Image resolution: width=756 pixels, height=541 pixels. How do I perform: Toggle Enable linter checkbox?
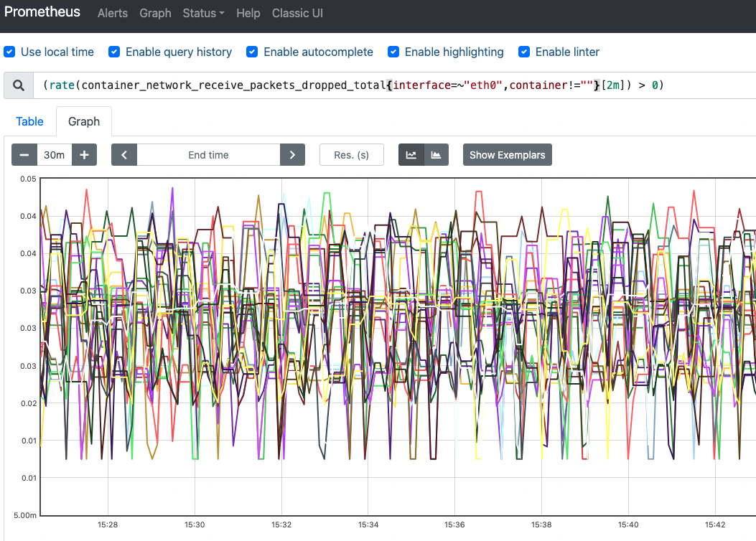pos(524,52)
